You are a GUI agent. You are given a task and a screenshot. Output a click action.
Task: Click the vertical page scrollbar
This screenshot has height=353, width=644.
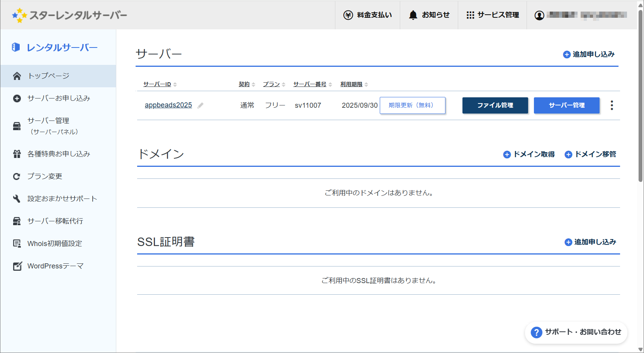tap(641, 97)
